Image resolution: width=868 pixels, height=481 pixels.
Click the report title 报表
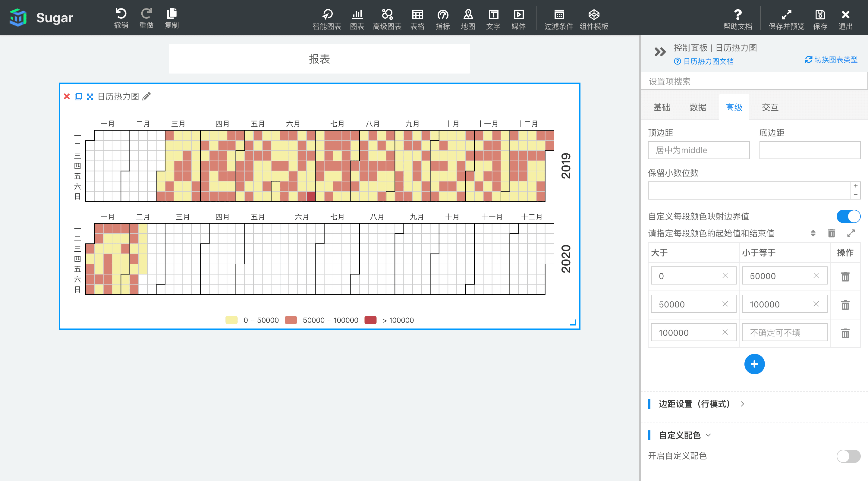point(319,59)
